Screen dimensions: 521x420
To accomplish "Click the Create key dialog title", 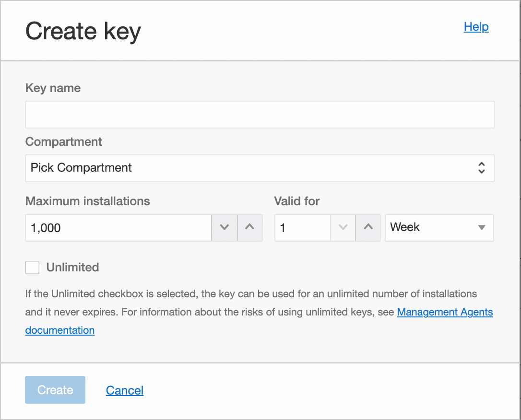I will coord(83,31).
